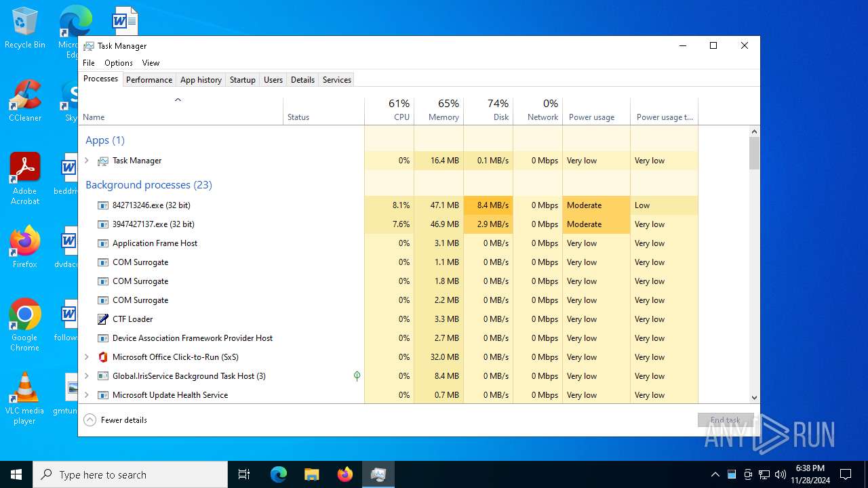Click the Task View taskbar icon
Viewport: 868px width, 488px height.
(x=244, y=474)
